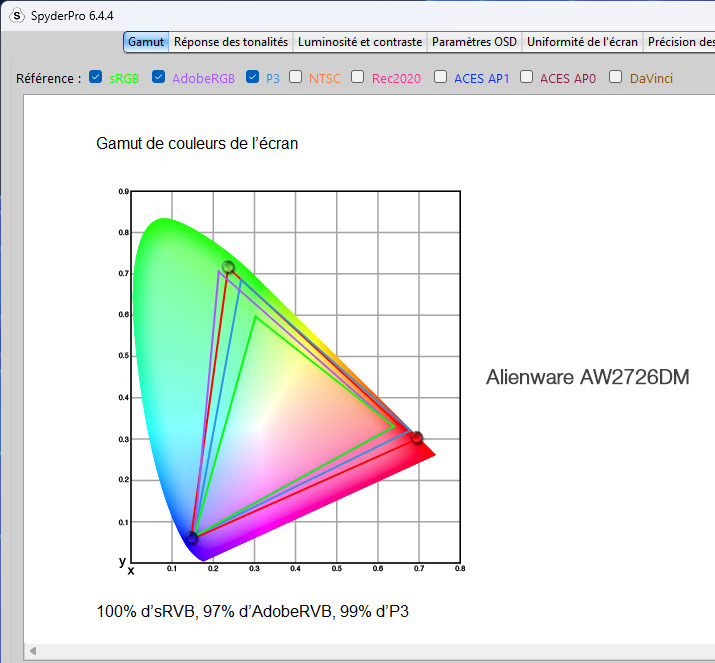Click the SpyderPro 6.4.4 window title
715x663 pixels.
[72, 16]
